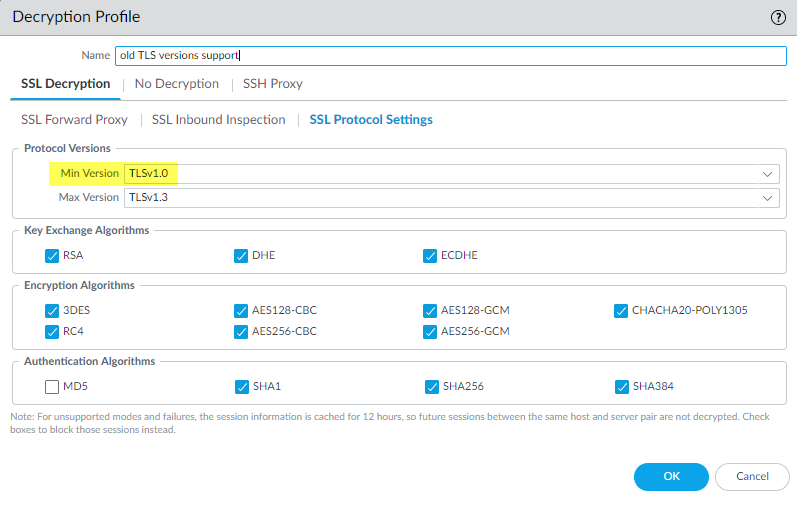The width and height of the screenshot is (797, 505).
Task: Toggle the DHE key exchange checkbox
Action: [x=241, y=255]
